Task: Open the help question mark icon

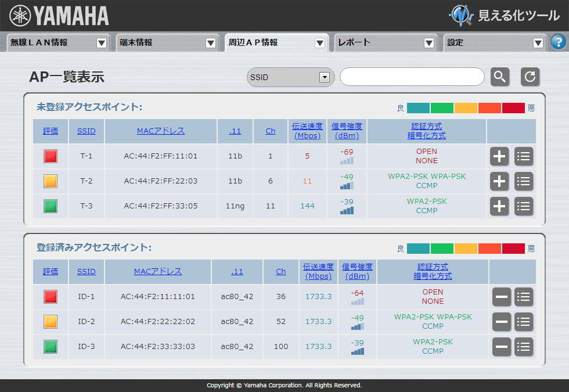Action: tap(559, 42)
